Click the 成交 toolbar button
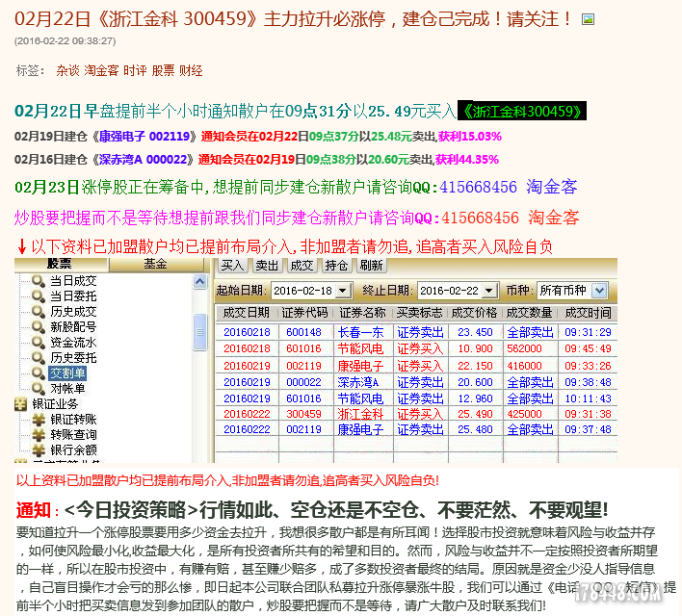Image resolution: width=682 pixels, height=616 pixels. 302,266
